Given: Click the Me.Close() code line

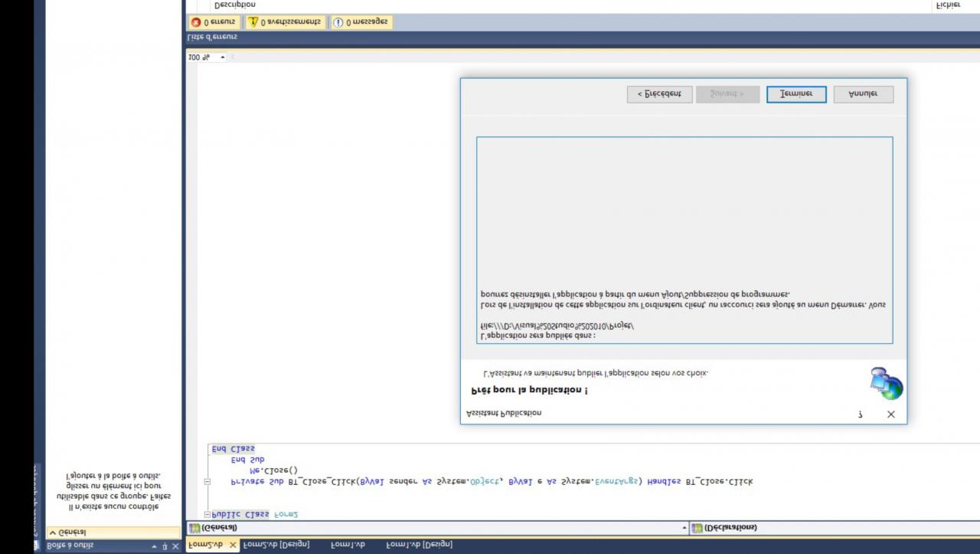Looking at the screenshot, I should (274, 470).
